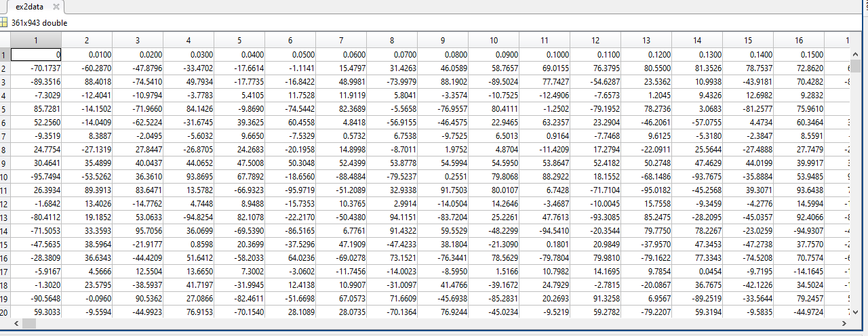Select row header 11
This screenshot has height=336, width=868.
5,190
